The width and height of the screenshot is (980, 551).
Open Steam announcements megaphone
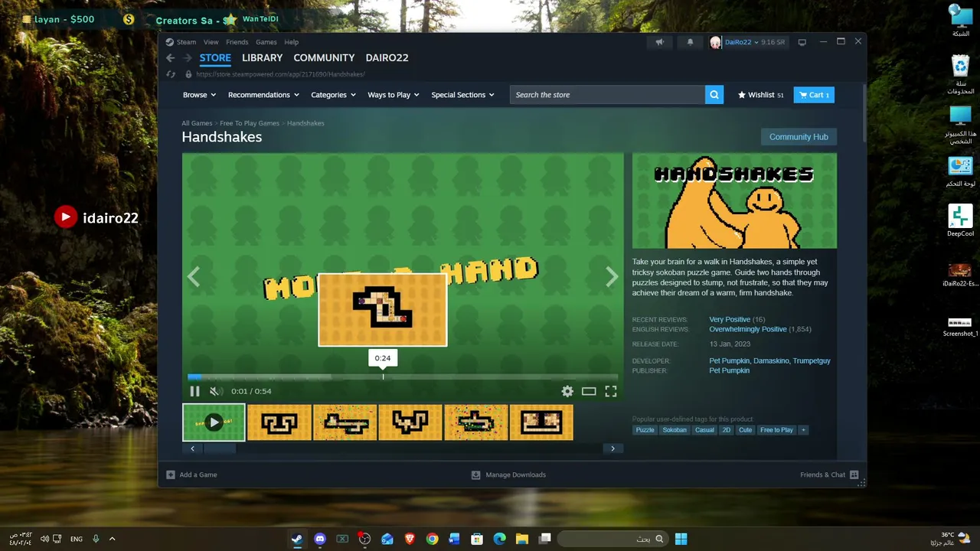click(659, 42)
